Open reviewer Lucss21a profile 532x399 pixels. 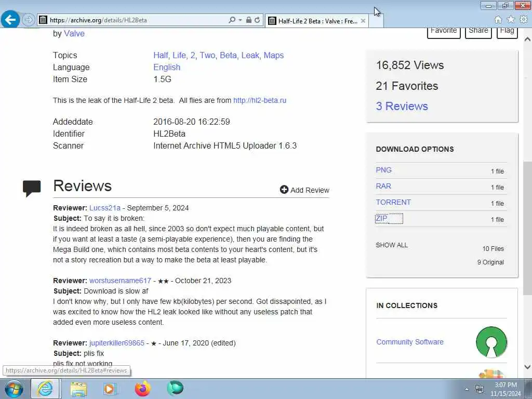click(x=105, y=208)
